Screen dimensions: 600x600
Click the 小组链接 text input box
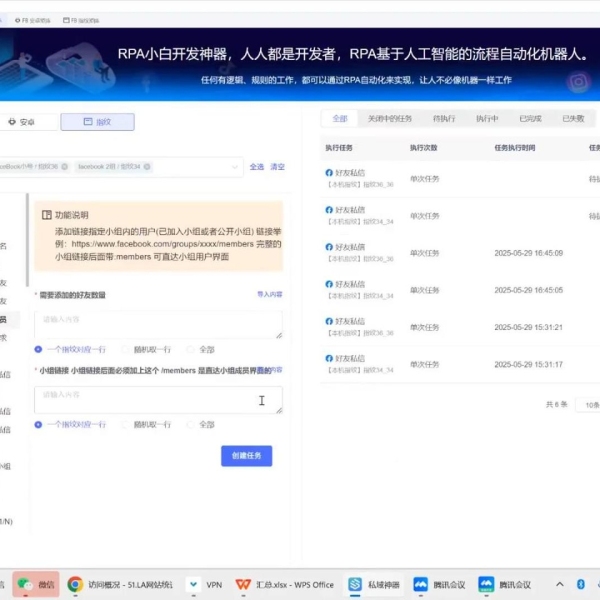point(157,399)
